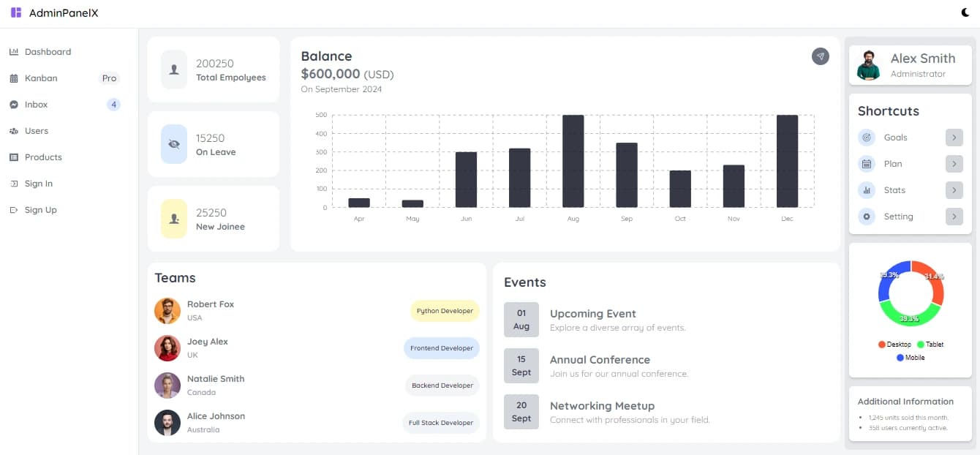Click the Setting gear icon in Shortcuts

(x=867, y=217)
